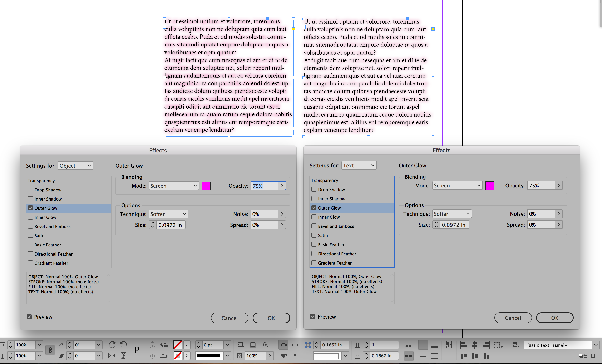Open the fx effects icon menu
Image resolution: width=602 pixels, height=364 pixels.
[265, 344]
